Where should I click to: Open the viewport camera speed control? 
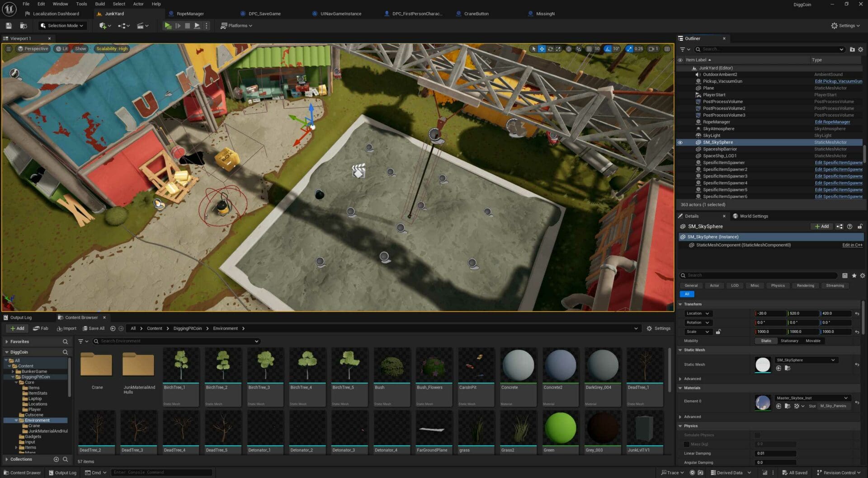653,49
